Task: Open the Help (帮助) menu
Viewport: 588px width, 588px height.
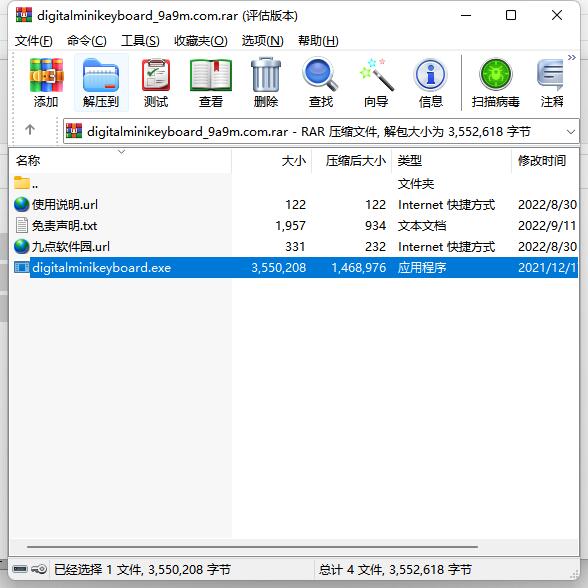Action: [318, 40]
